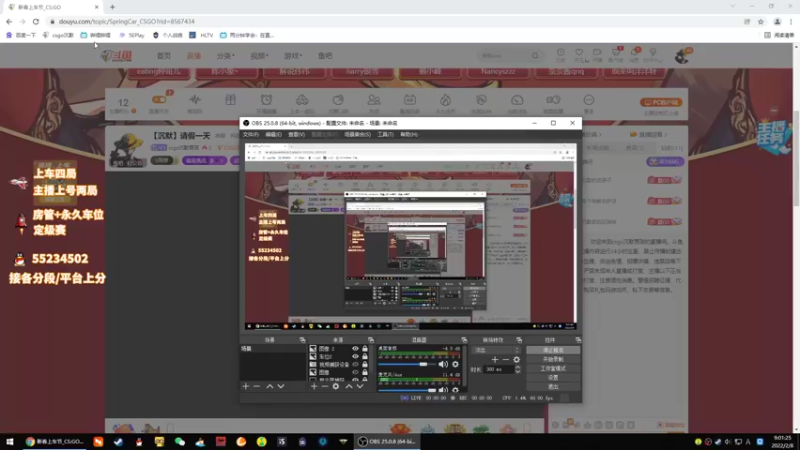Open the Steam icon in Windows taskbar
800x450 pixels.
click(x=118, y=442)
